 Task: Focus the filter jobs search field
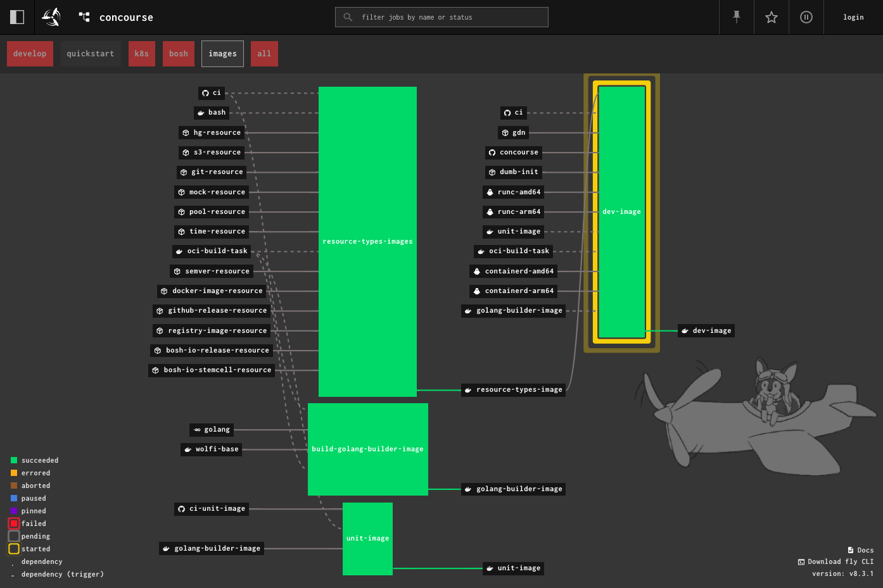pyautogui.click(x=441, y=17)
